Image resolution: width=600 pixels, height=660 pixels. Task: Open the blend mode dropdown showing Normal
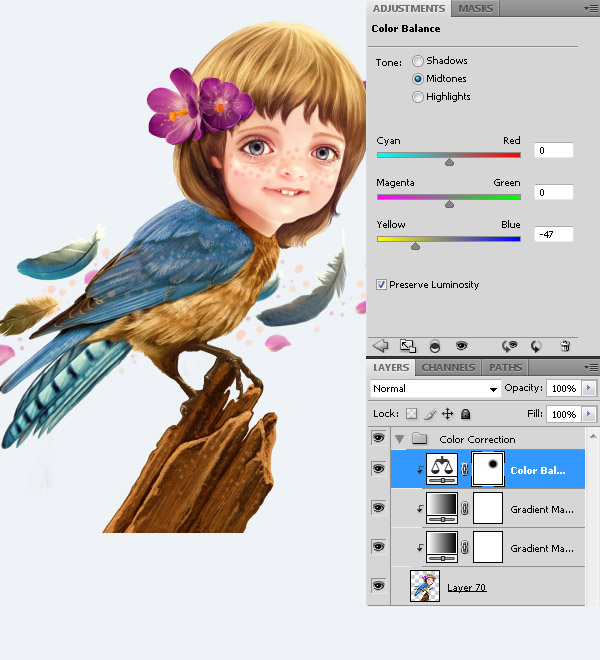[435, 389]
